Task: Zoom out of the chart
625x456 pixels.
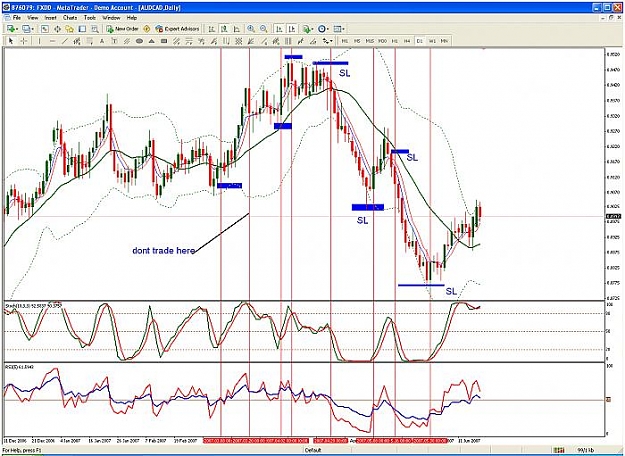Action: pyautogui.click(x=263, y=29)
